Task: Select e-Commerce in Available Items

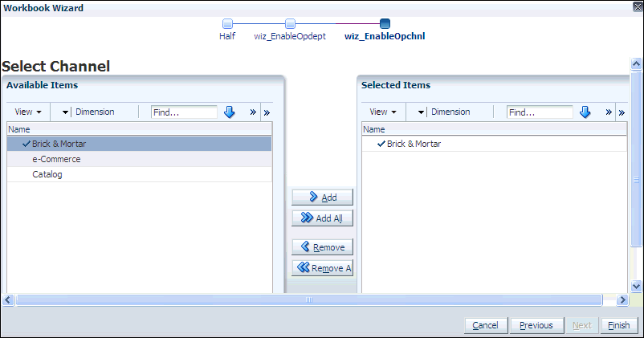Action: click(x=139, y=159)
